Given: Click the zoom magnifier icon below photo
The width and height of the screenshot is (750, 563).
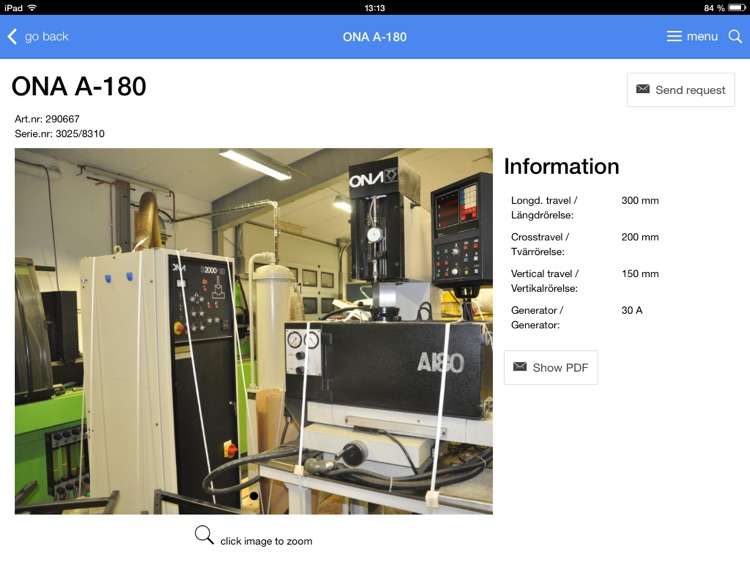Looking at the screenshot, I should pyautogui.click(x=204, y=535).
